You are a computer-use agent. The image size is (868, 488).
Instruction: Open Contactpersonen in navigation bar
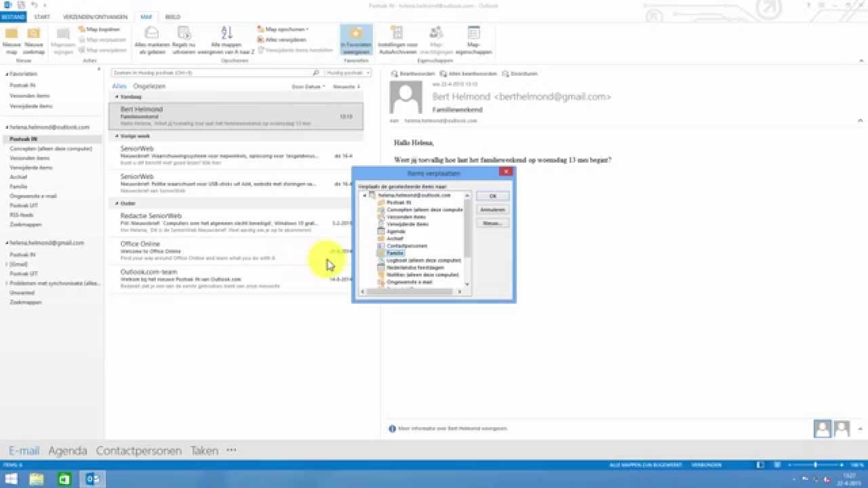(x=139, y=451)
